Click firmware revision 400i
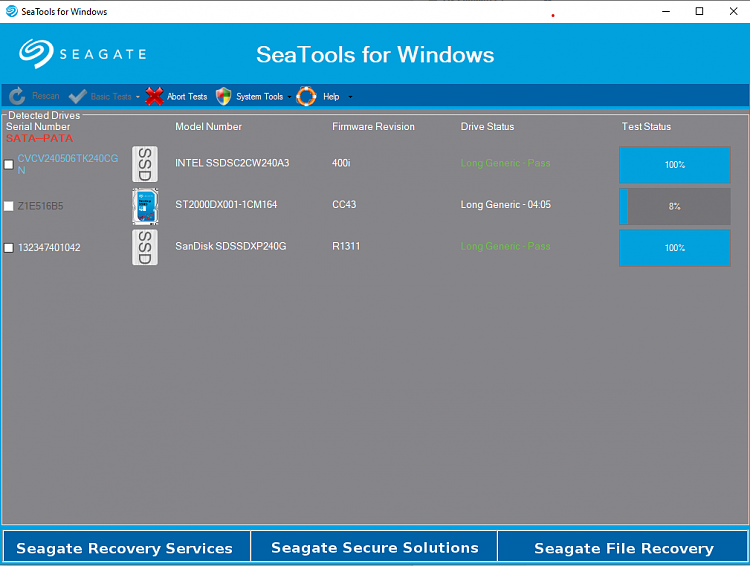Screen dimensions: 750x566 pos(341,163)
